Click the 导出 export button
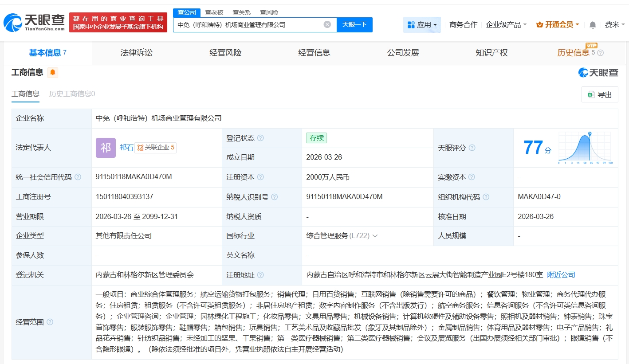629x364 pixels. click(599, 94)
